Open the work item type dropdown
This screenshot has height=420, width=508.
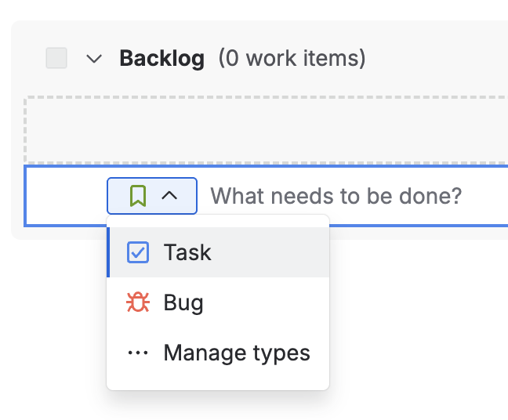152,196
